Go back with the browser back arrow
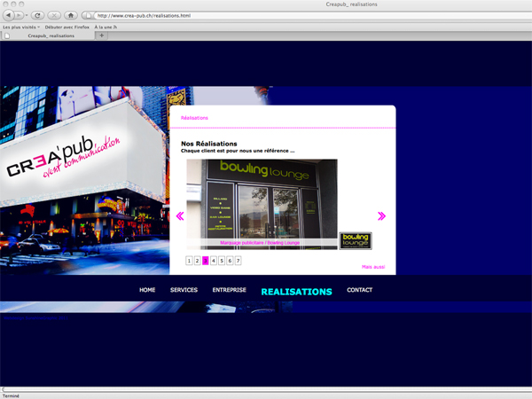The width and height of the screenshot is (532, 399). pos(8,15)
